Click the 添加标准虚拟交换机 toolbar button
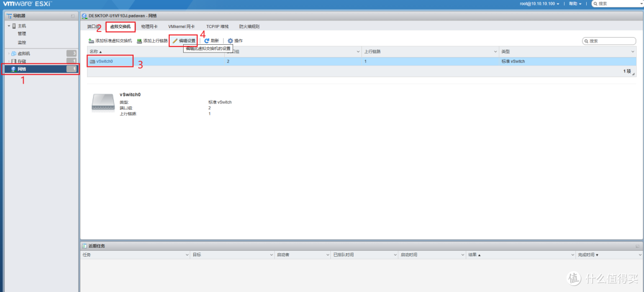644x292 pixels. tap(110, 41)
